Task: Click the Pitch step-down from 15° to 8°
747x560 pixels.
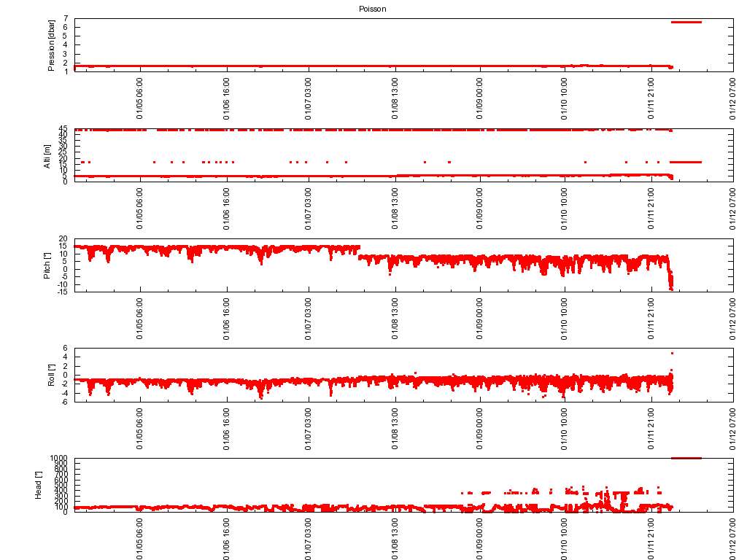Action: pyautogui.click(x=360, y=252)
